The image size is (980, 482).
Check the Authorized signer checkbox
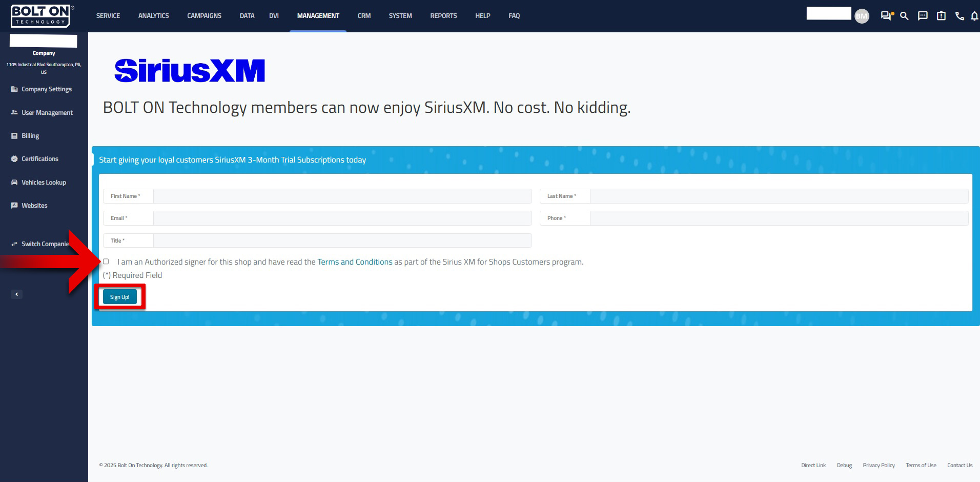(x=106, y=262)
